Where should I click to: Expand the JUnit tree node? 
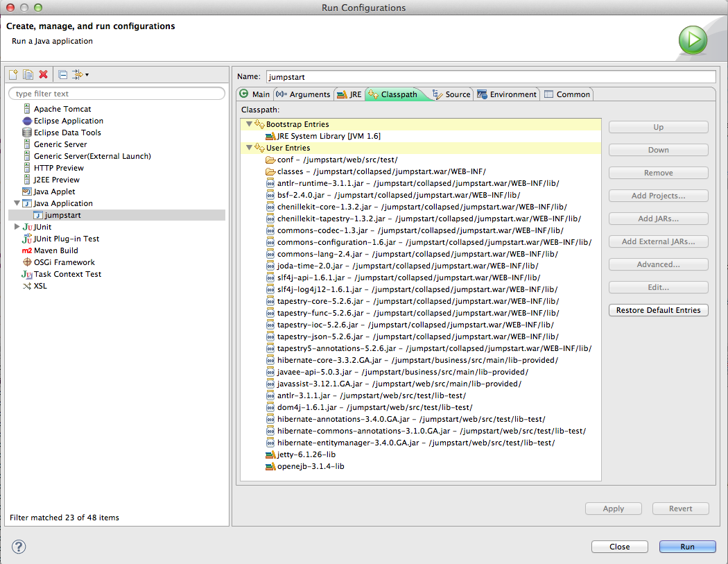pos(17,227)
